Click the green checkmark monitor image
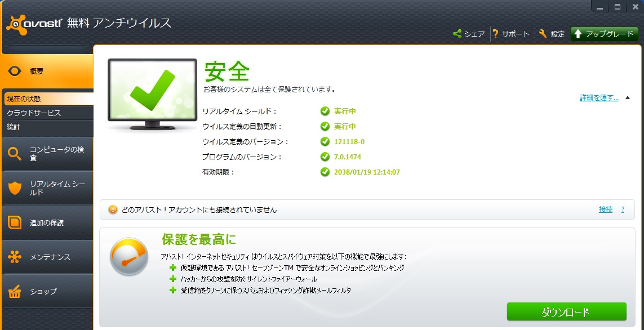This screenshot has height=330, width=644. [152, 94]
